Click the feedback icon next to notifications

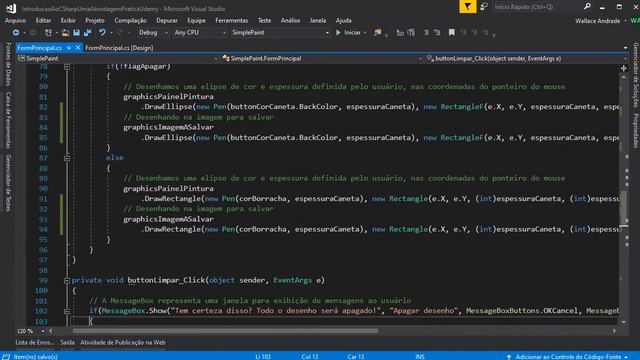click(484, 7)
